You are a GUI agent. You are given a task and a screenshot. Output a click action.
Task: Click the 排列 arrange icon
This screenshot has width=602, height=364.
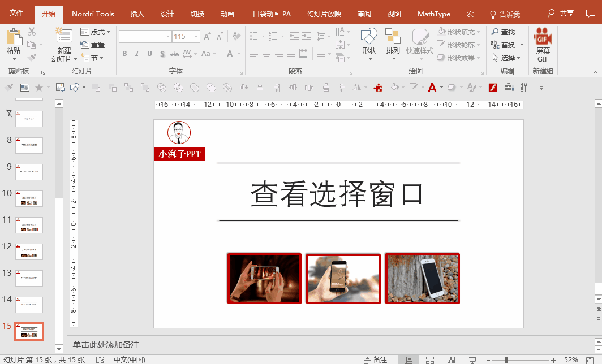tap(393, 37)
